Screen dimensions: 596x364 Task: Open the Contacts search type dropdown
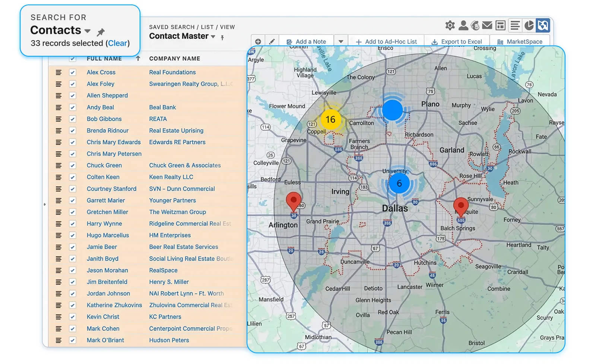[87, 31]
